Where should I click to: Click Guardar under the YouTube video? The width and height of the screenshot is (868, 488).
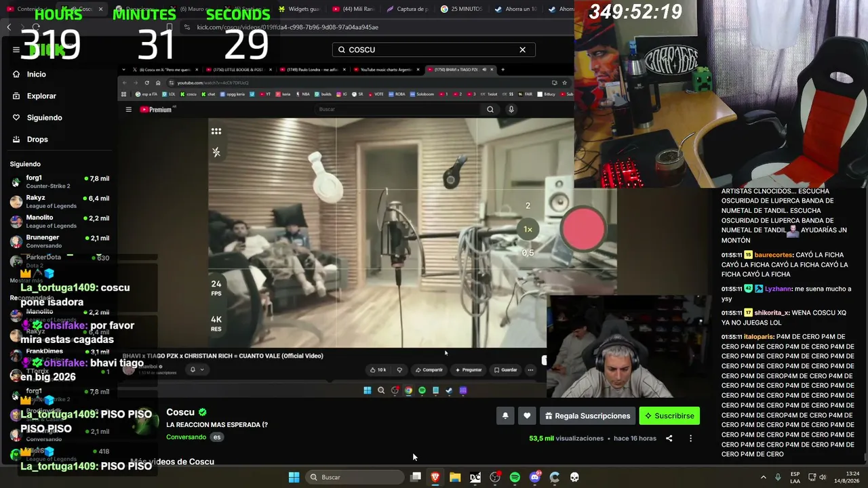506,369
